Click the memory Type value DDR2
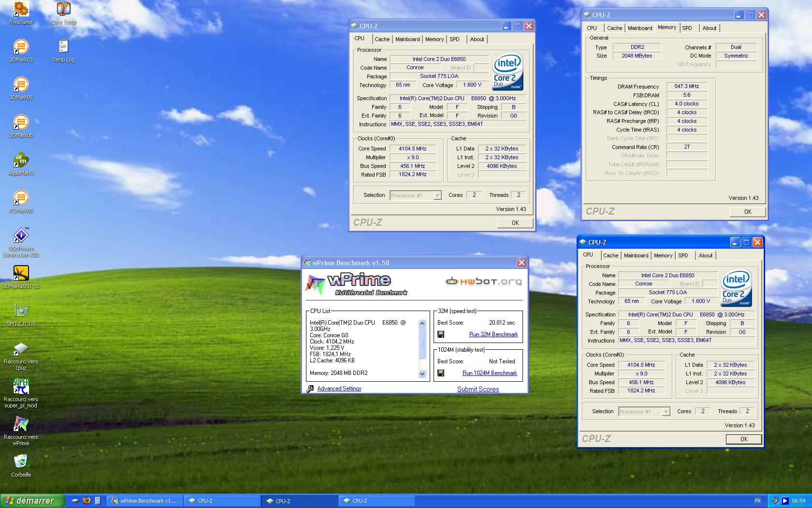Viewport: 812px width, 508px height. click(637, 47)
